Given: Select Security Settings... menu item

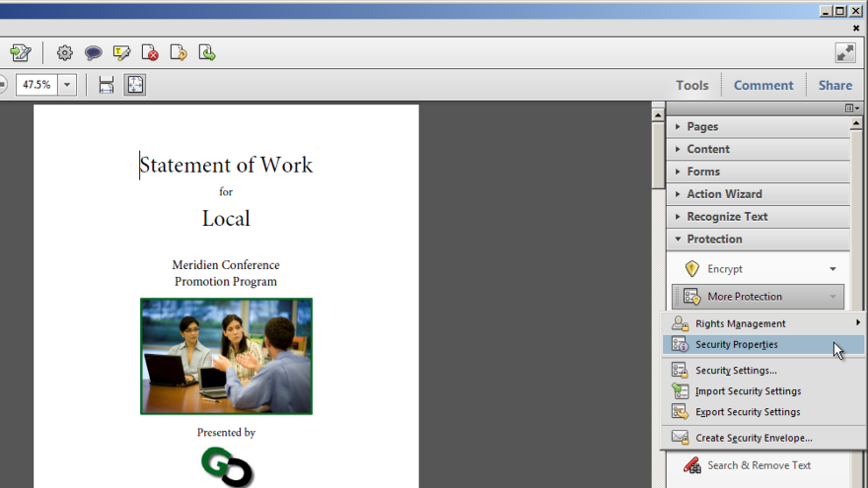Looking at the screenshot, I should point(762,370).
